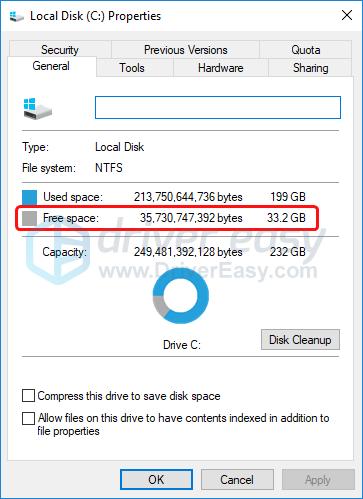Click the disk usage donut chart
This screenshot has width=363, height=499.
181,296
